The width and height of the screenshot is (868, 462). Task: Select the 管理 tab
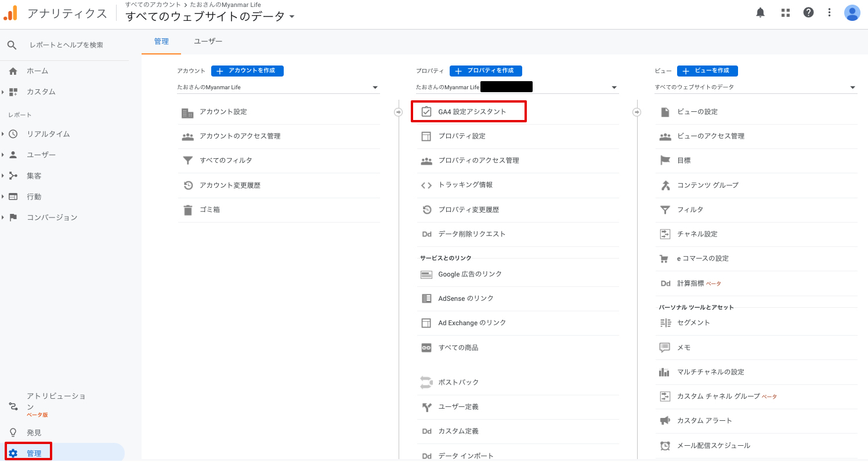(161, 42)
